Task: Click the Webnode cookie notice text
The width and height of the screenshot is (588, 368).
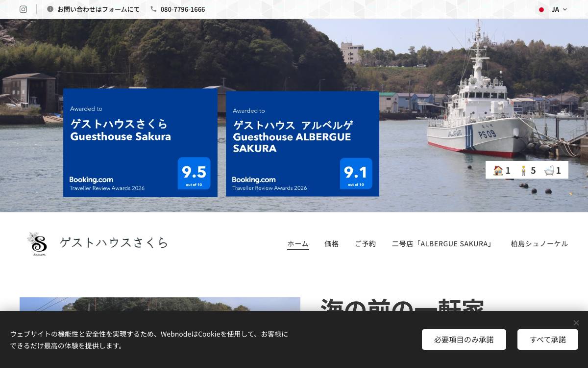Action: [149, 340]
